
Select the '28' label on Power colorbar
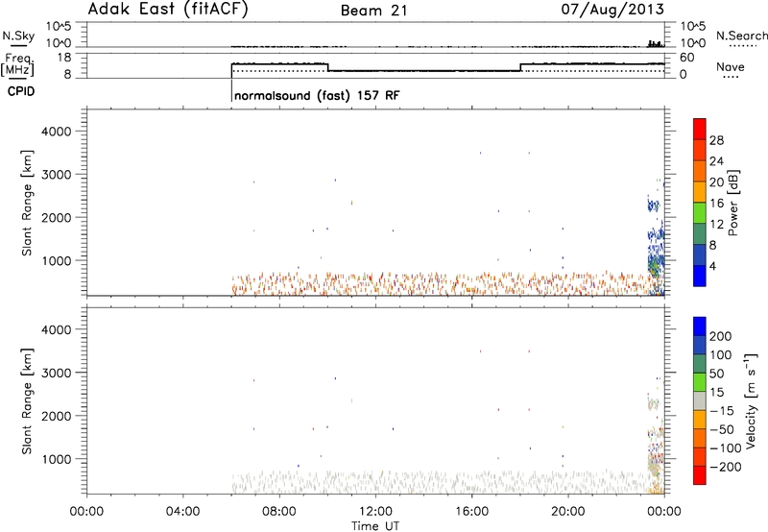pyautogui.click(x=716, y=140)
